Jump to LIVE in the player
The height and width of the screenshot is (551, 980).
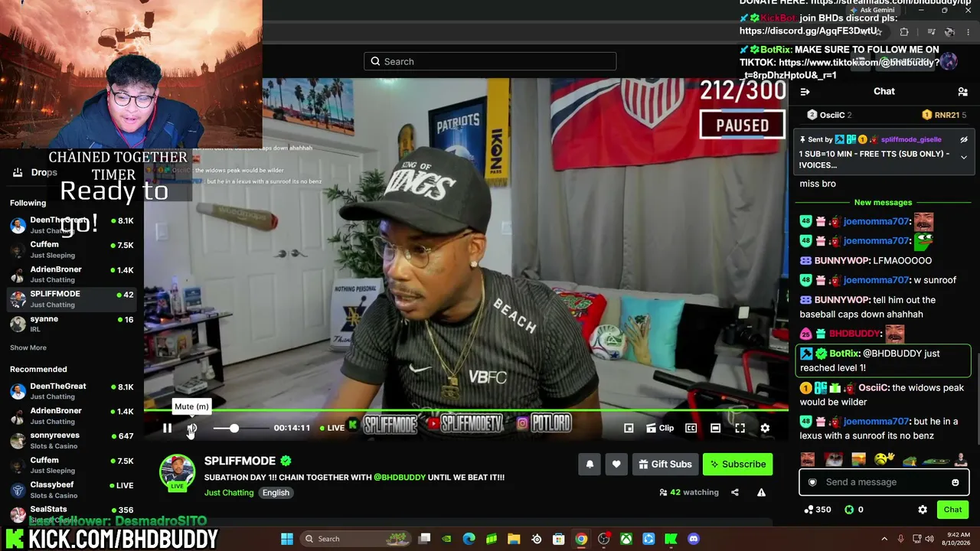332,428
